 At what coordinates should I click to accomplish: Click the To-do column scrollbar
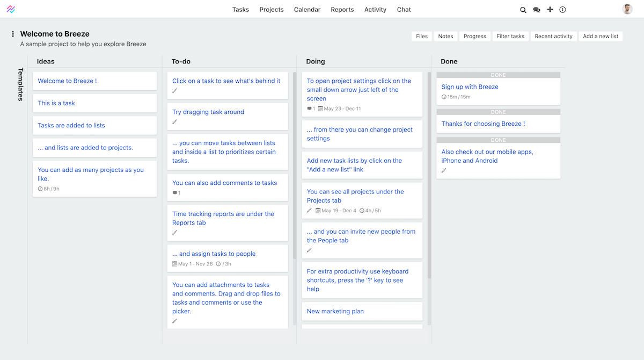tap(295, 165)
